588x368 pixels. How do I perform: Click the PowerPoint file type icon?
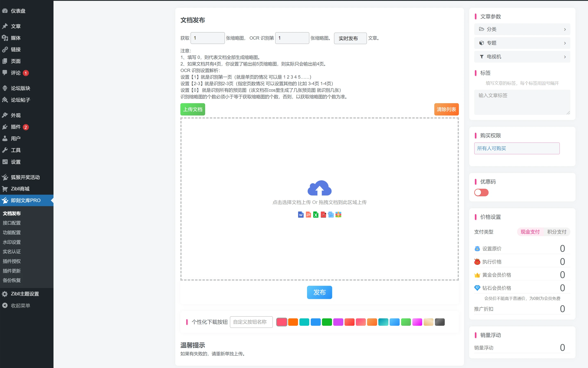coord(308,214)
